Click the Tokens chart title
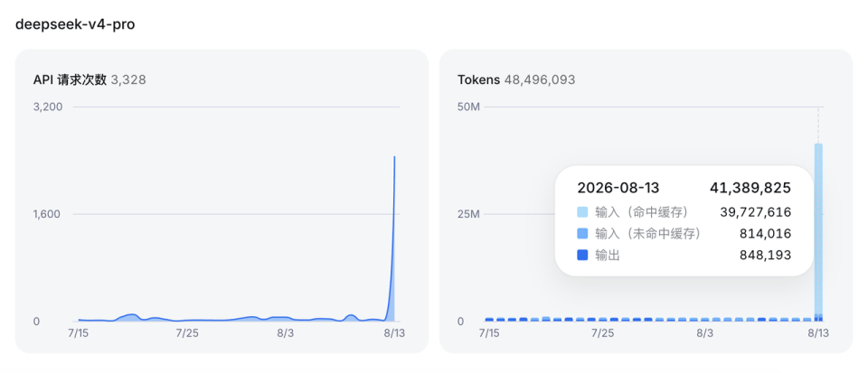Viewport: 868px width, 373px height. click(x=479, y=80)
